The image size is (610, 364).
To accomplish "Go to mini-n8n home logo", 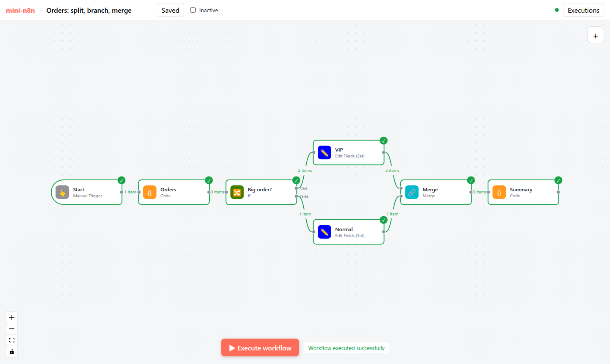I will (20, 10).
